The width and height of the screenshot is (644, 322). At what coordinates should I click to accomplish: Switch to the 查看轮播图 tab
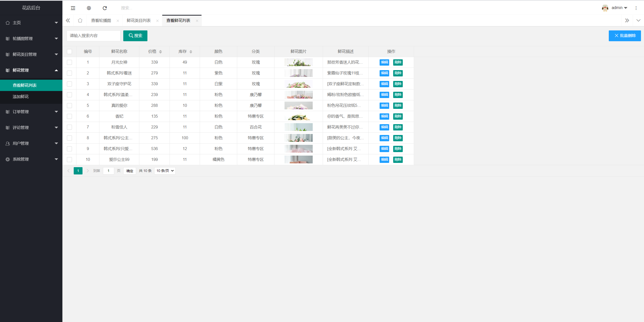point(101,21)
